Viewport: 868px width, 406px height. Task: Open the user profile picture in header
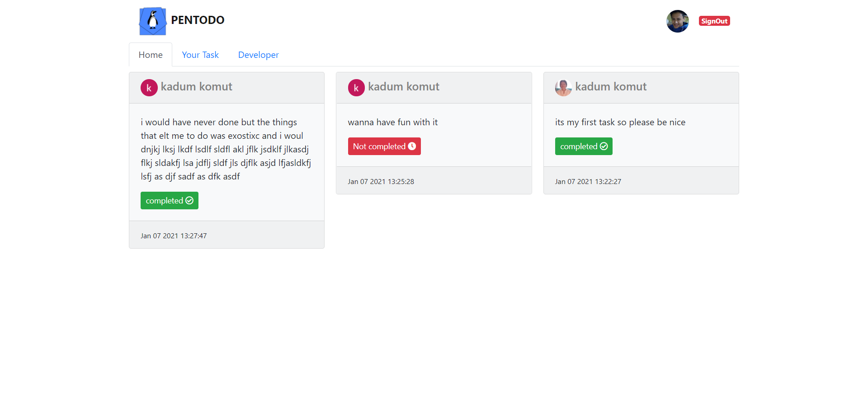[x=677, y=21]
